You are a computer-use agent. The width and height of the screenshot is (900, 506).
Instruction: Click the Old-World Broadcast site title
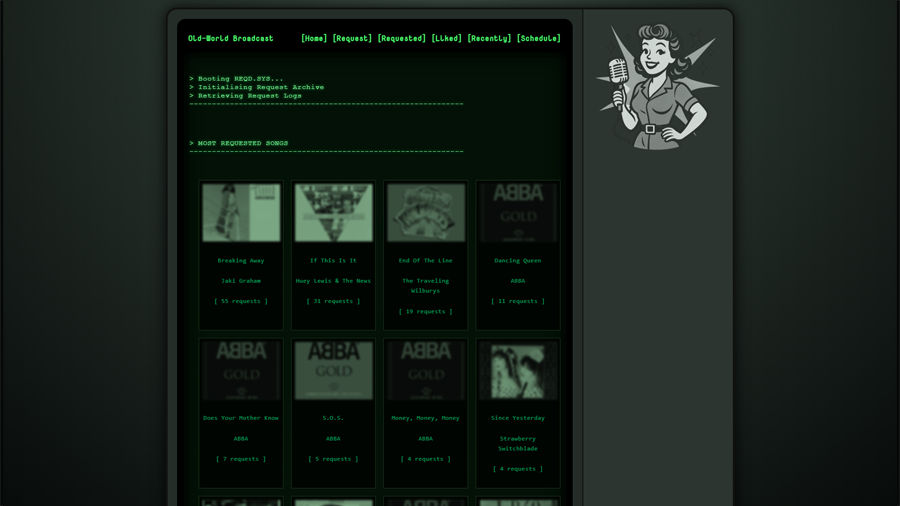click(231, 38)
